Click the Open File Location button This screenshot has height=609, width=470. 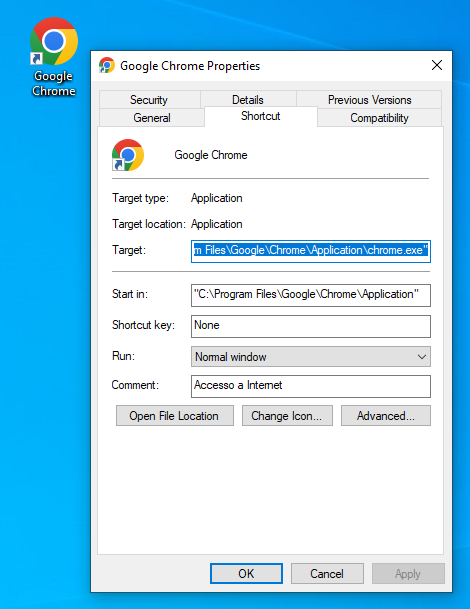click(x=175, y=416)
